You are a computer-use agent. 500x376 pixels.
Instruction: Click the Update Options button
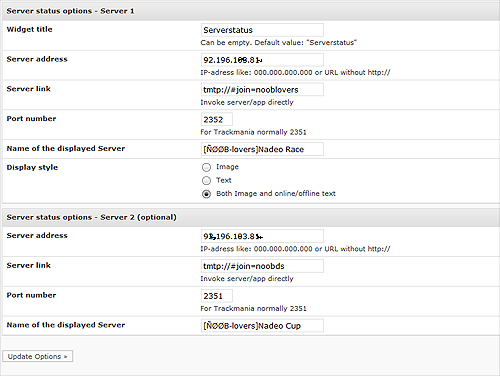click(x=37, y=356)
